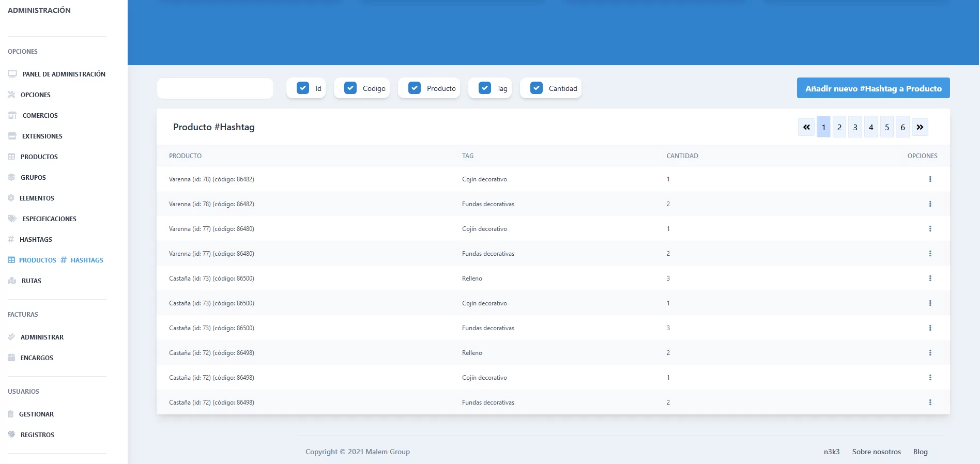The width and height of the screenshot is (980, 464).
Task: Click Malem Group copyright link
Action: pos(388,452)
